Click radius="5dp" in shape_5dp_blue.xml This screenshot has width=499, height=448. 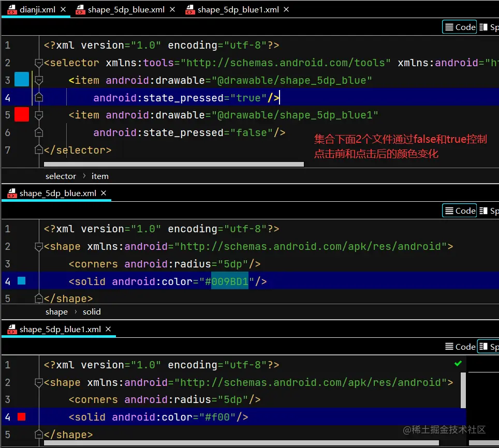211,264
